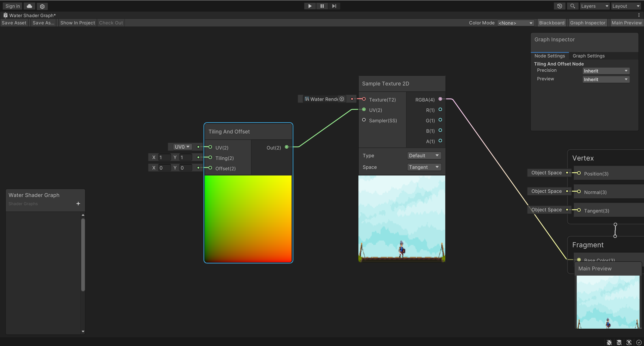Open the UV0 channel dropdown
Screen dimensions: 644x346
182,147
